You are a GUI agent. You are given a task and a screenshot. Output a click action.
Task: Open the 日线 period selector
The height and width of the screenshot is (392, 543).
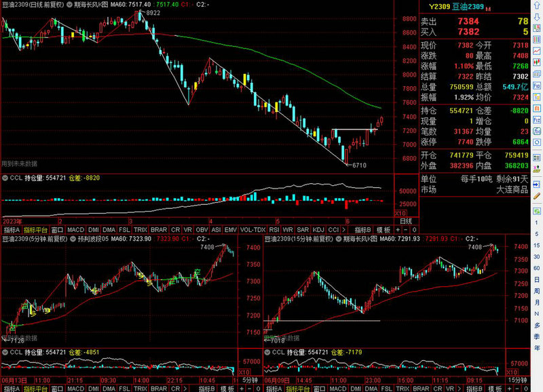click(x=405, y=222)
